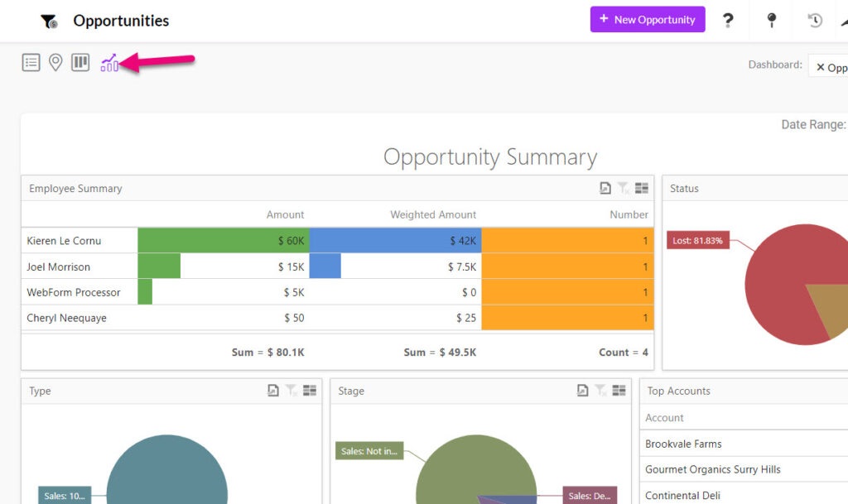Click the green $ 60K amount bar
Screen dimensions: 848x504
tap(224, 240)
